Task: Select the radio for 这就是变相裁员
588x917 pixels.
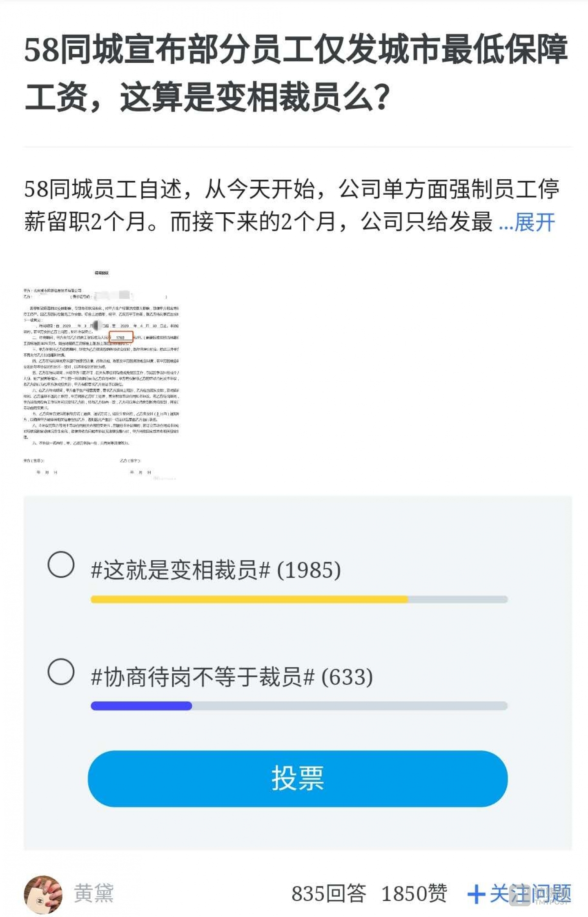Action: (x=61, y=565)
